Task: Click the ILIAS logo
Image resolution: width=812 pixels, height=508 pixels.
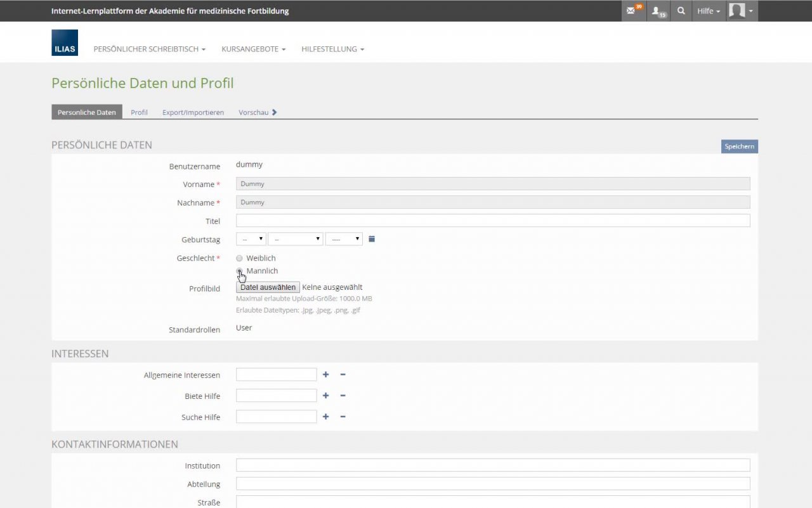Action: 65,42
